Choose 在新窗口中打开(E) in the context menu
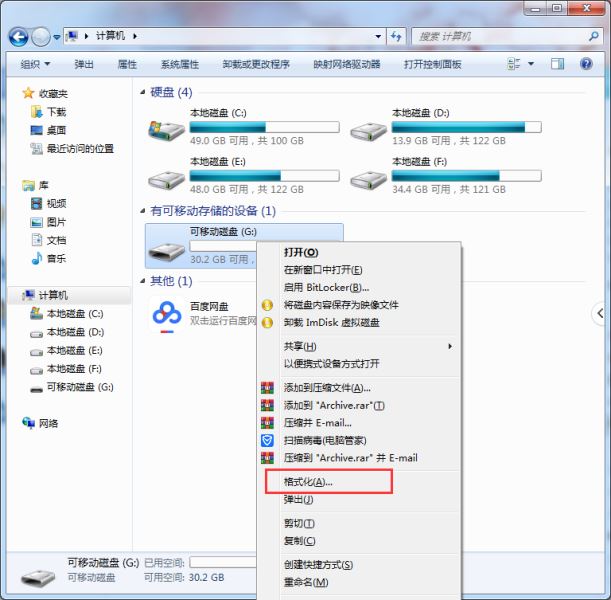Screen dimensions: 611x600 tap(359, 270)
